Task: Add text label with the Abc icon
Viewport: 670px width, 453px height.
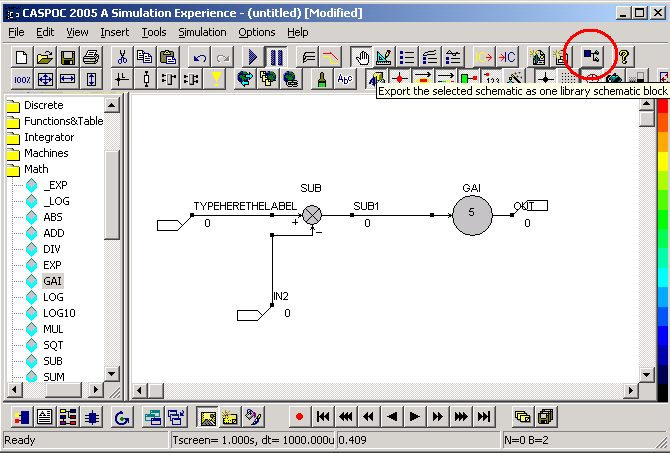Action: pos(345,79)
